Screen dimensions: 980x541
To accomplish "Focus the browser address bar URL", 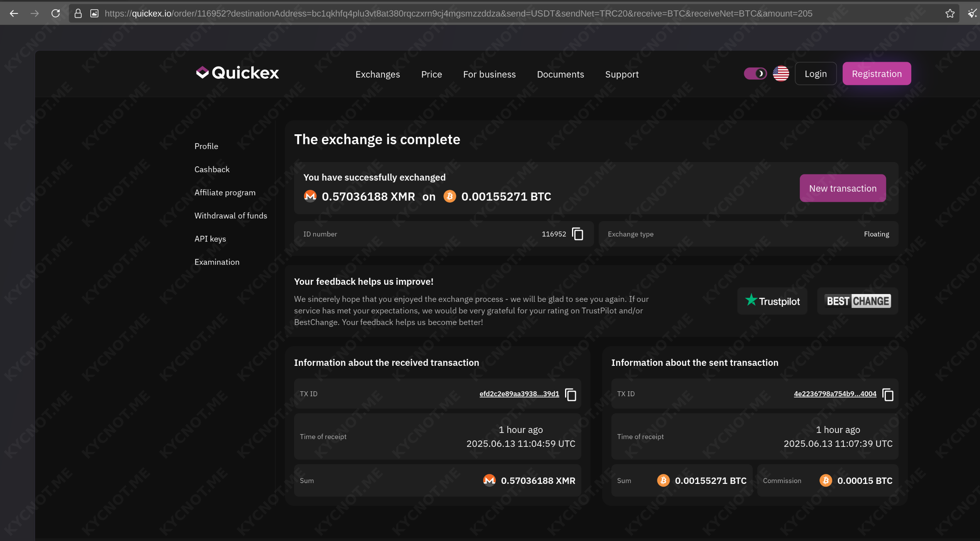I will [458, 14].
